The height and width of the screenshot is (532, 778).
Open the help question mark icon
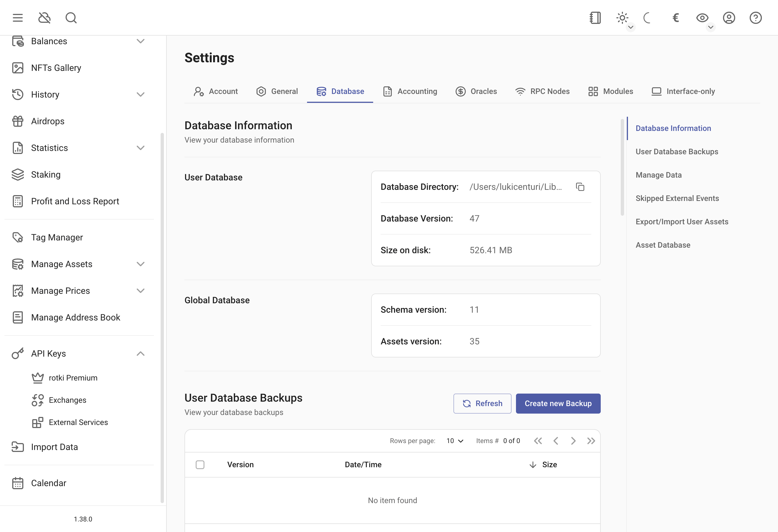(755, 18)
